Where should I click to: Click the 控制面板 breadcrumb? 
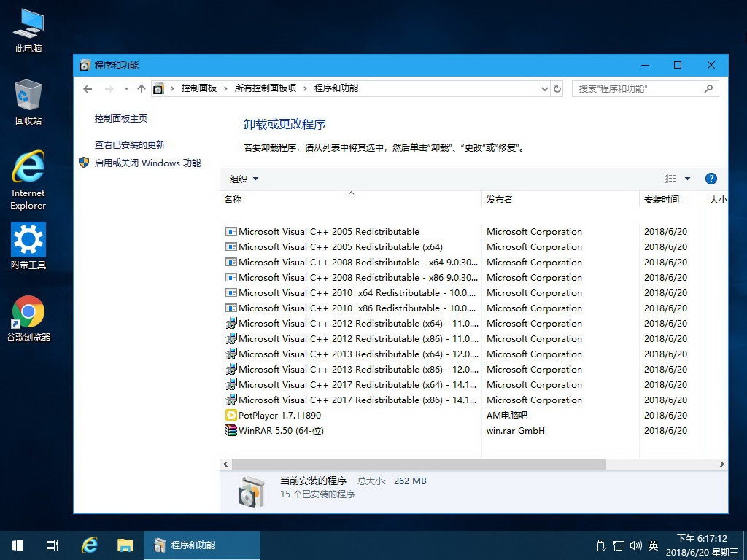coord(198,88)
